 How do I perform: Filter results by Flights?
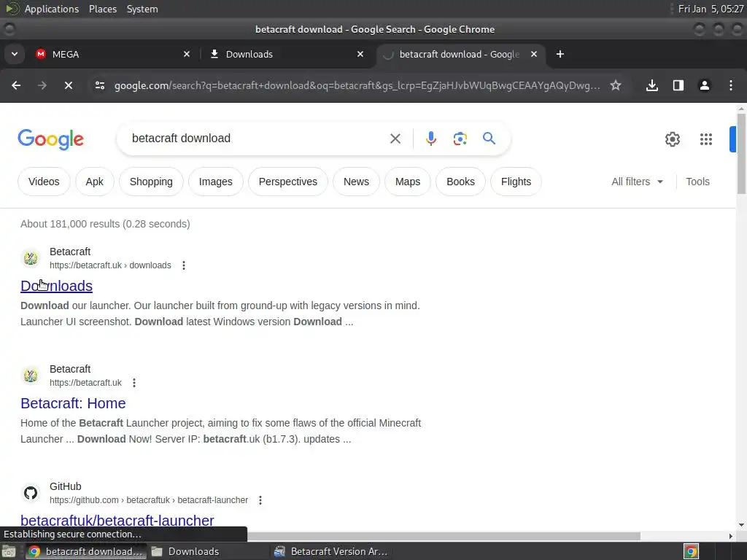tap(516, 182)
